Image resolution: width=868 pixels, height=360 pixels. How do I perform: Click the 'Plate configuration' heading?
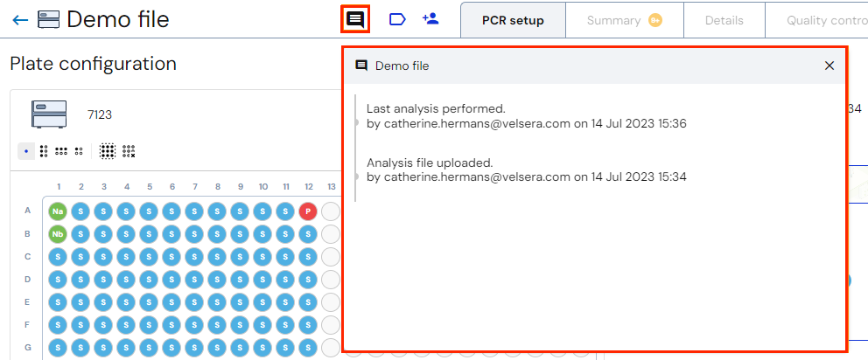coord(93,64)
